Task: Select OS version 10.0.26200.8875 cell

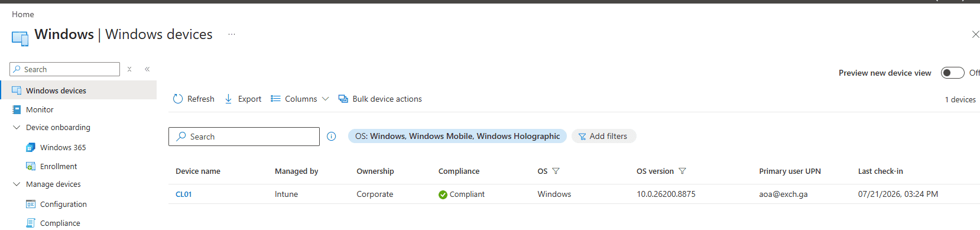Action: point(666,194)
